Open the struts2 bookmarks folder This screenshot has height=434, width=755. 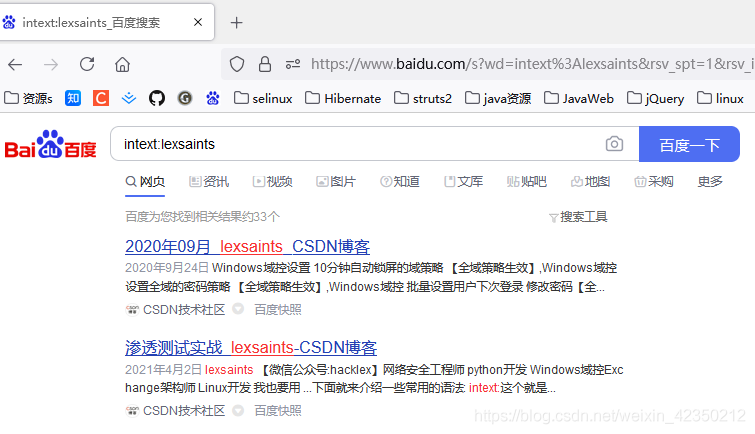click(x=423, y=98)
